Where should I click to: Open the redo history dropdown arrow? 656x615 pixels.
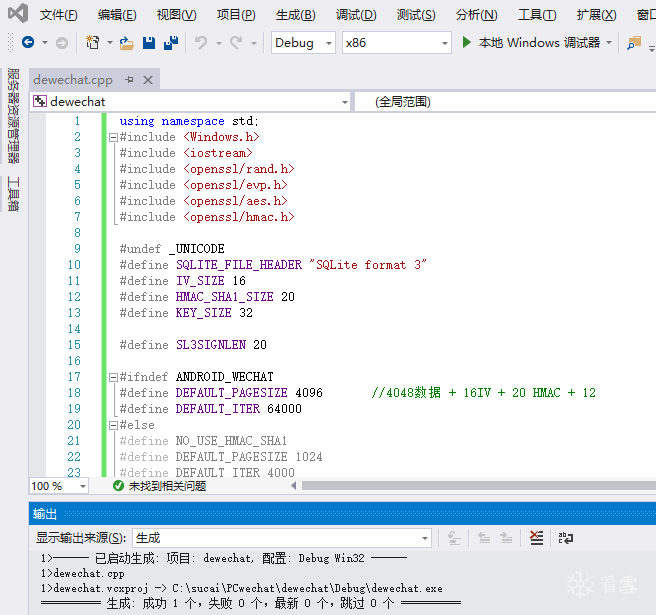pos(254,43)
